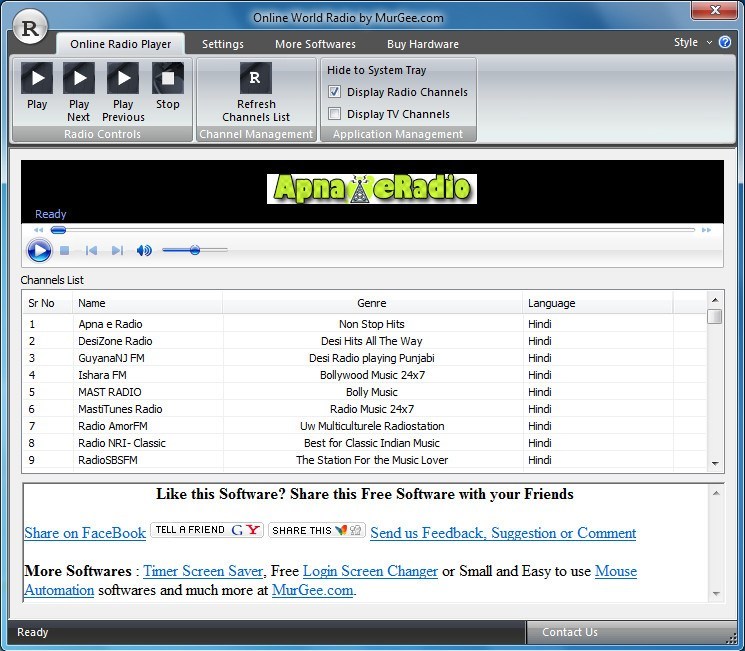Click the Play ribbon button

(37, 86)
